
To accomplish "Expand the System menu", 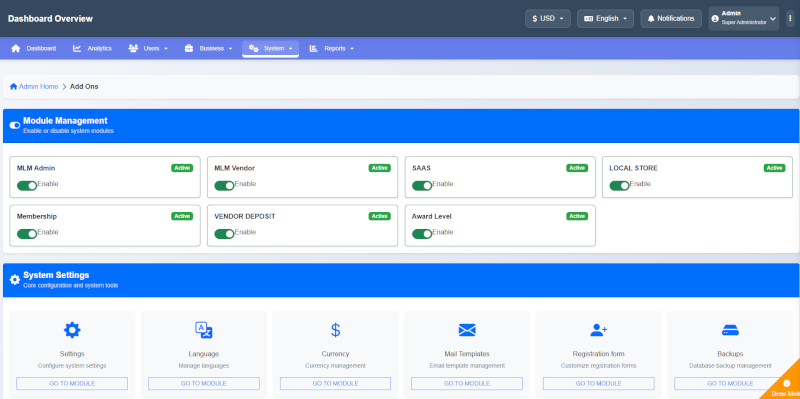I will [x=270, y=48].
